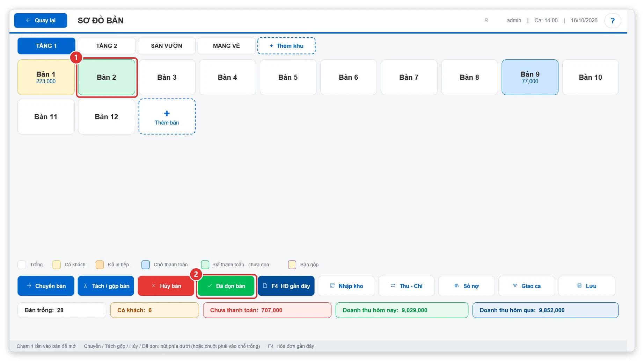The image size is (644, 361).
Task: Click the Lưu save button
Action: 587,286
